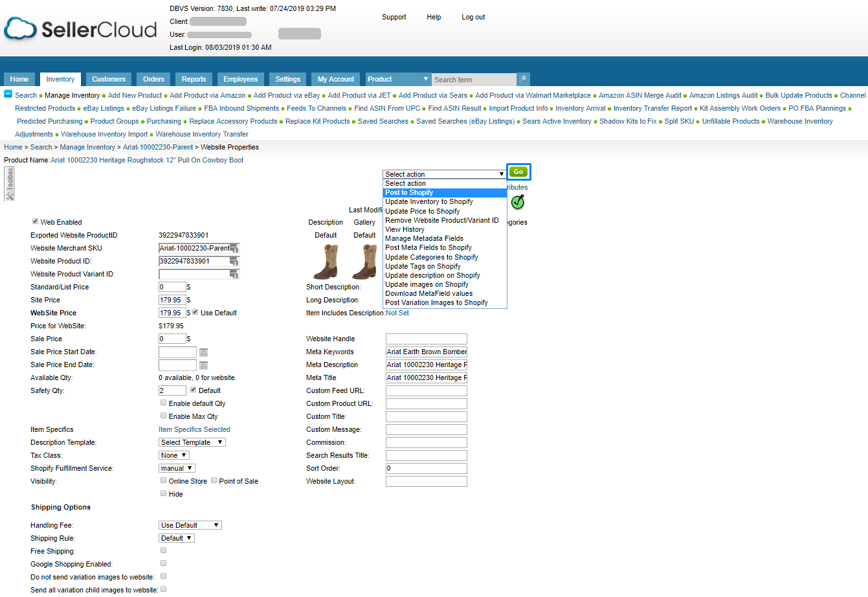Screen dimensions: 868x597
Task: Choose View History from the action list
Action: (x=445, y=229)
